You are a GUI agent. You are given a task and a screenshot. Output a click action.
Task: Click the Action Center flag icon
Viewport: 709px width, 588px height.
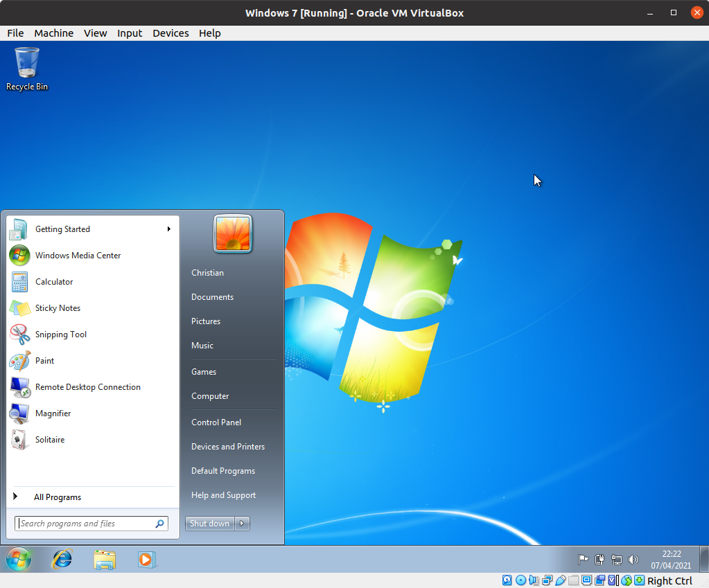pos(583,560)
